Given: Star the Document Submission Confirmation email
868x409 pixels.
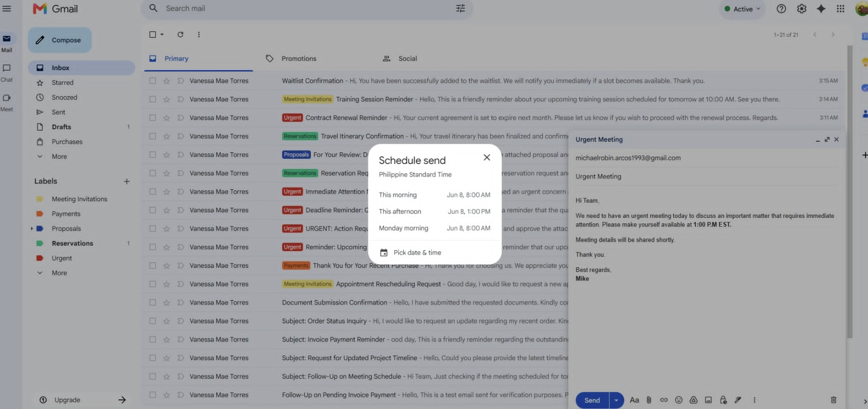Looking at the screenshot, I should click(x=167, y=303).
